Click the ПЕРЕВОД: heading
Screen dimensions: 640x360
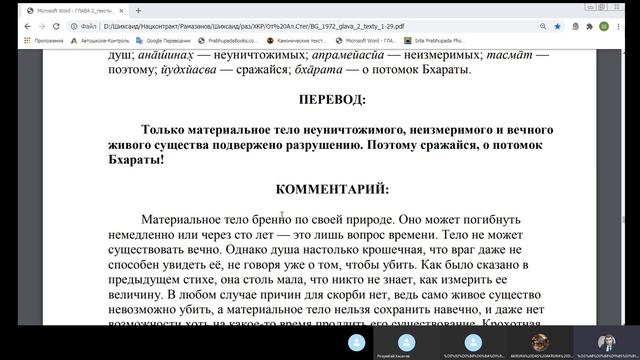332,100
